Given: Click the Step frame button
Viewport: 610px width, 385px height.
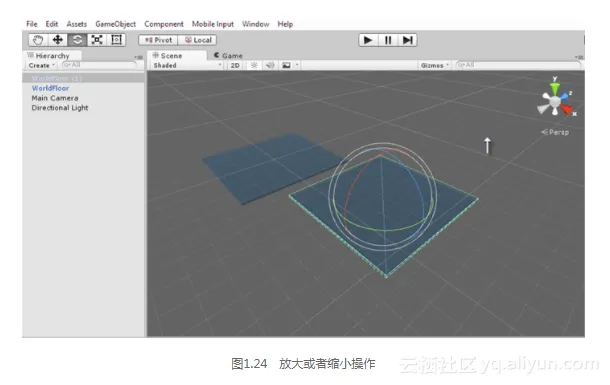Looking at the screenshot, I should (x=407, y=40).
